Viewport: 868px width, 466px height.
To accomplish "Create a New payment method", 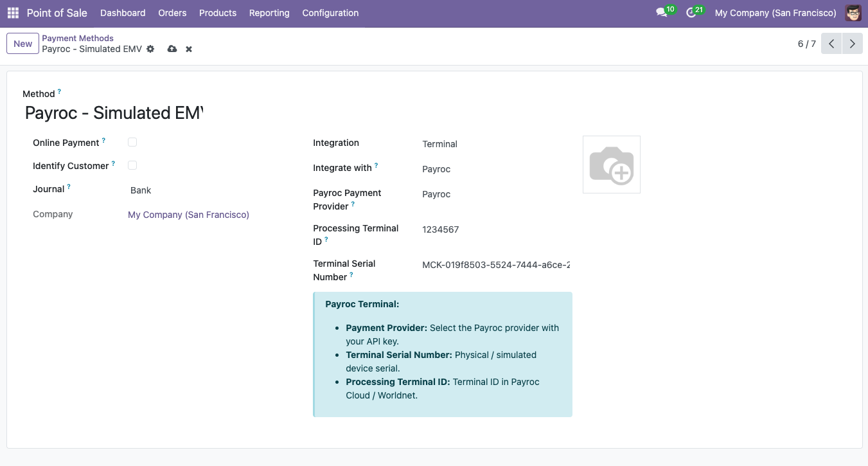I will tap(22, 44).
